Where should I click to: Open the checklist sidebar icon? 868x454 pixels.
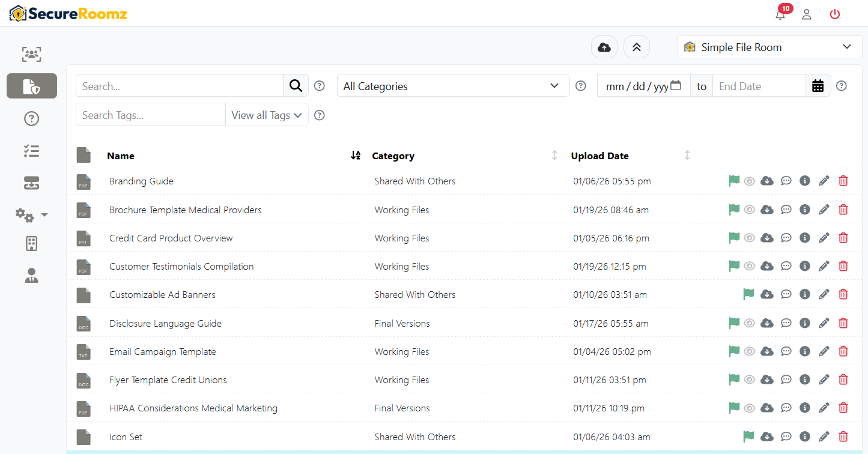[32, 151]
